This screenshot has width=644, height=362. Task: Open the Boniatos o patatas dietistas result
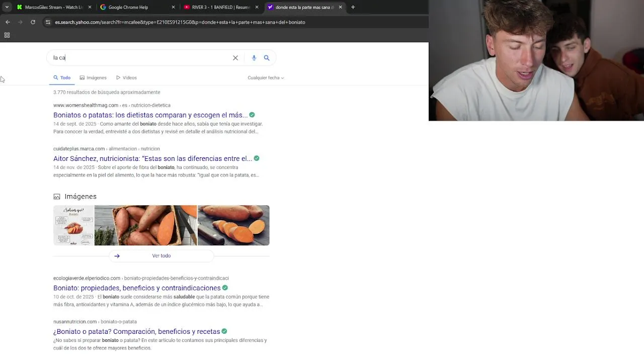[x=150, y=115]
